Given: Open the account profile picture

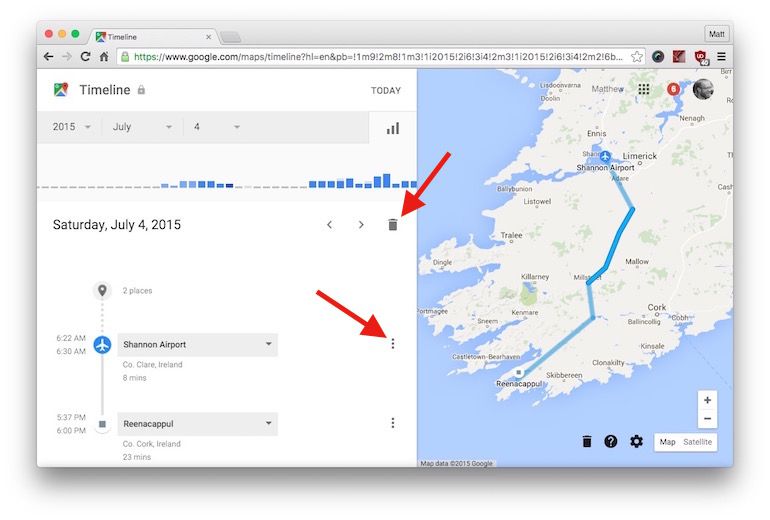Looking at the screenshot, I should (703, 89).
